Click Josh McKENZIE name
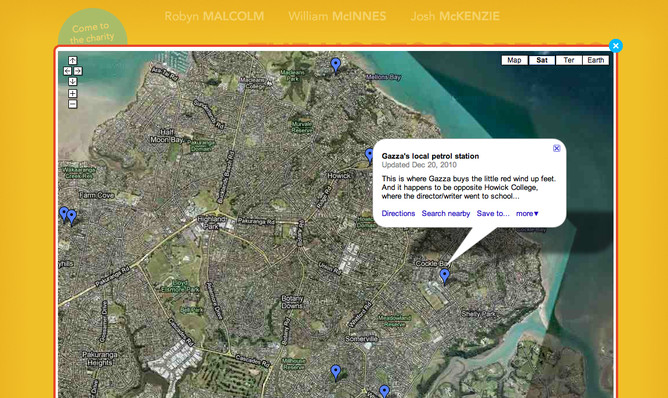This screenshot has width=668, height=398. tap(455, 16)
